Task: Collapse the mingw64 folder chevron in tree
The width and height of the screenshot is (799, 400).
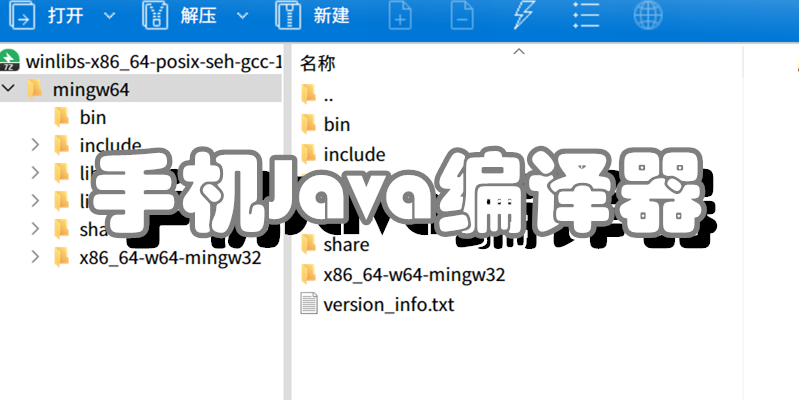Action: pos(8,89)
